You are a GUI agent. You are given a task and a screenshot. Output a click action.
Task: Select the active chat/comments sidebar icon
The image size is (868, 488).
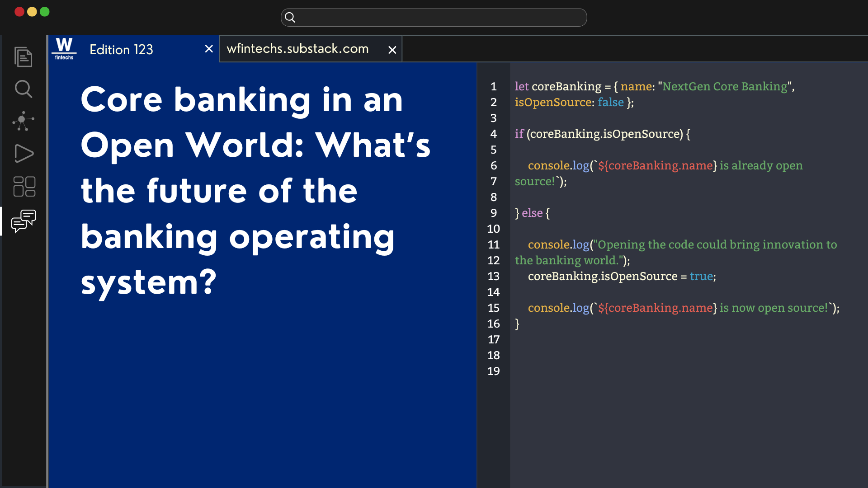(24, 221)
